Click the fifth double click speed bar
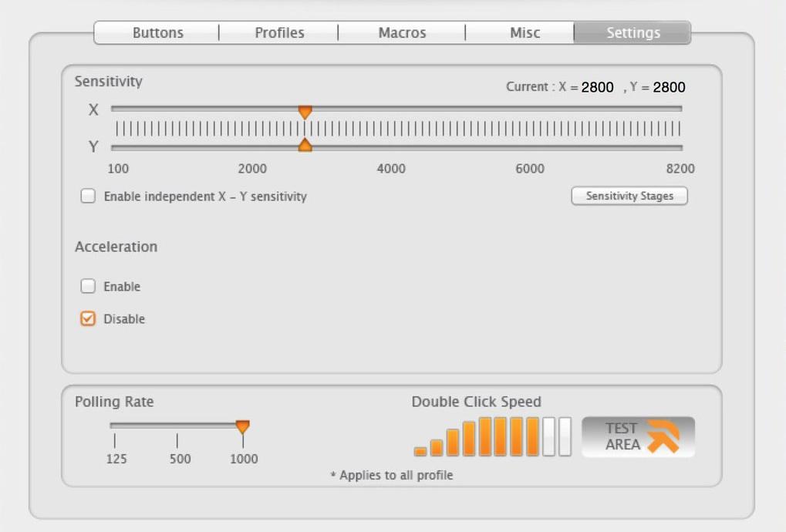Screen dimensions: 786x532 tap(485, 437)
